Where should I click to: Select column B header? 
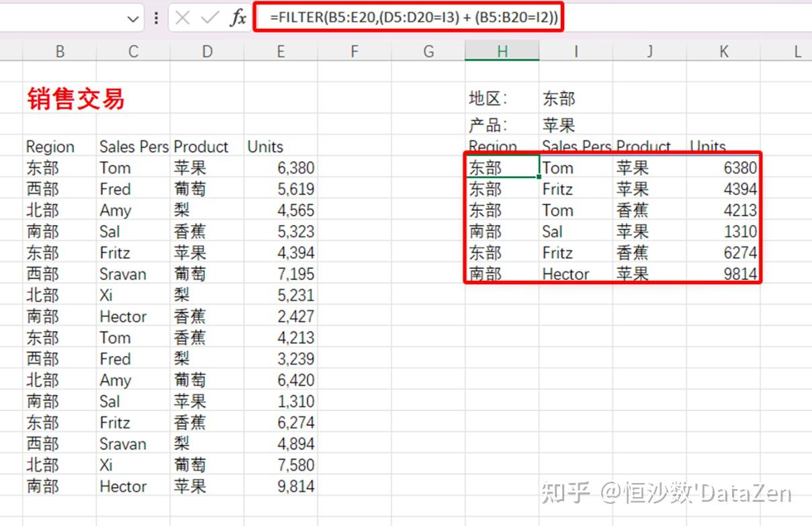click(60, 51)
